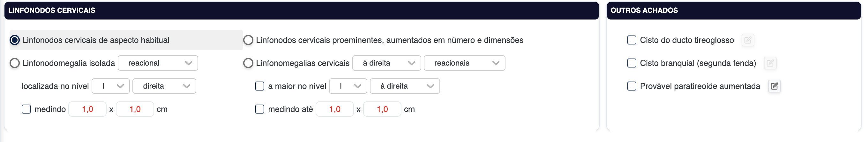The height and width of the screenshot is (142, 868).
Task: Open level 'I' dropdown after 'localizada no nível'
Action: coord(111,86)
